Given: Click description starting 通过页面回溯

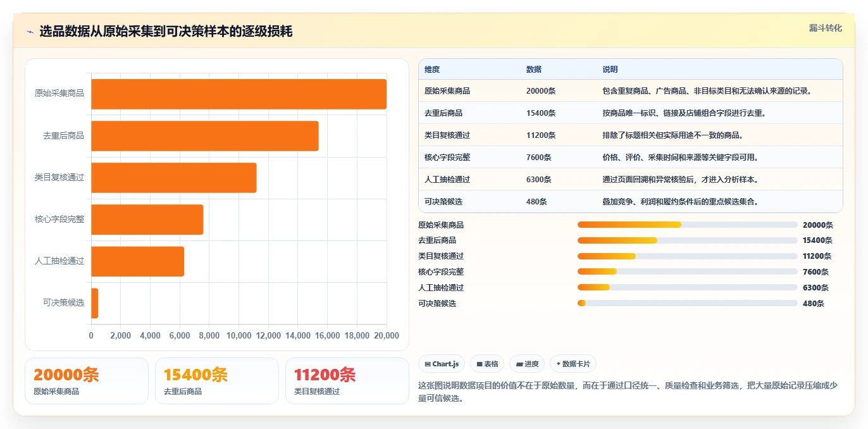Looking at the screenshot, I should pos(681,180).
